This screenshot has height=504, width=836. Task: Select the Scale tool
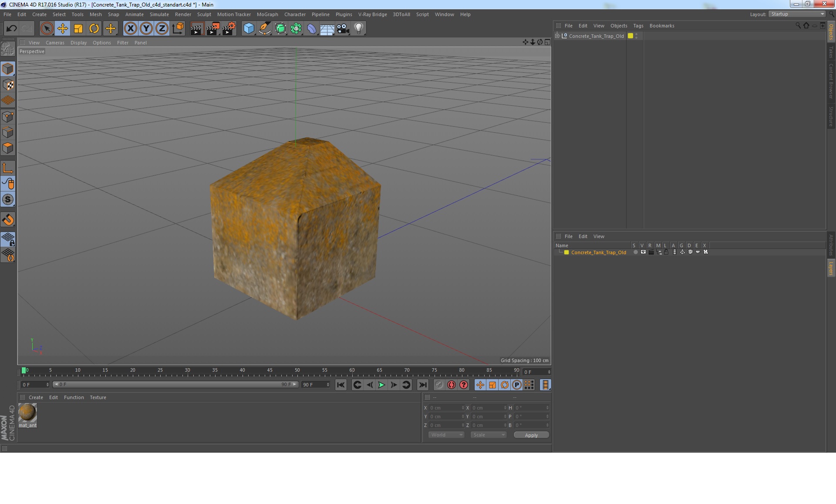click(x=78, y=29)
